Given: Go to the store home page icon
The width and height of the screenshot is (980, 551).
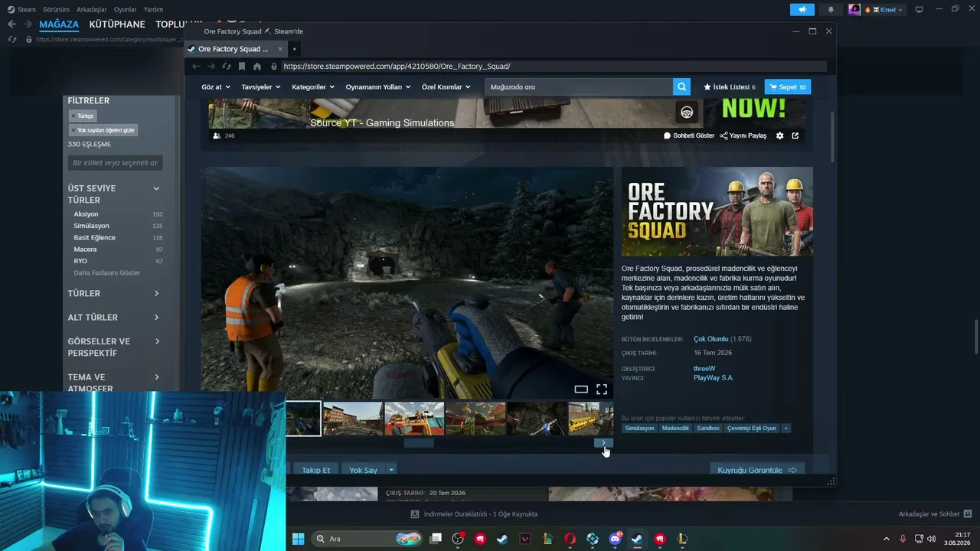Looking at the screenshot, I should tap(257, 67).
